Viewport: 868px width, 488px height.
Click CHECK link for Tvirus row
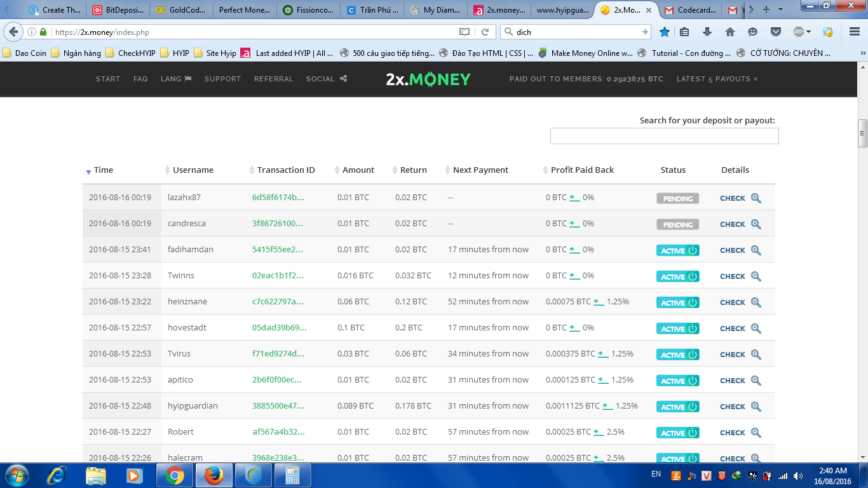pos(733,355)
